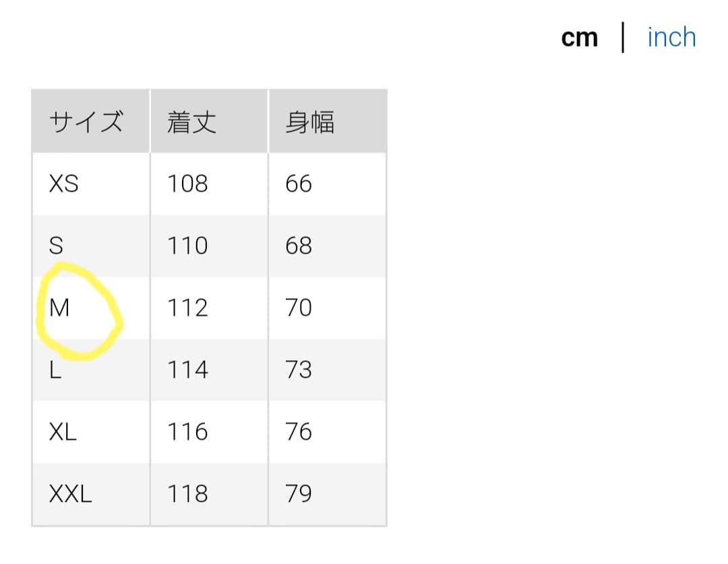
Task: Click the 118 length value for XXL
Action: pyautogui.click(x=187, y=495)
